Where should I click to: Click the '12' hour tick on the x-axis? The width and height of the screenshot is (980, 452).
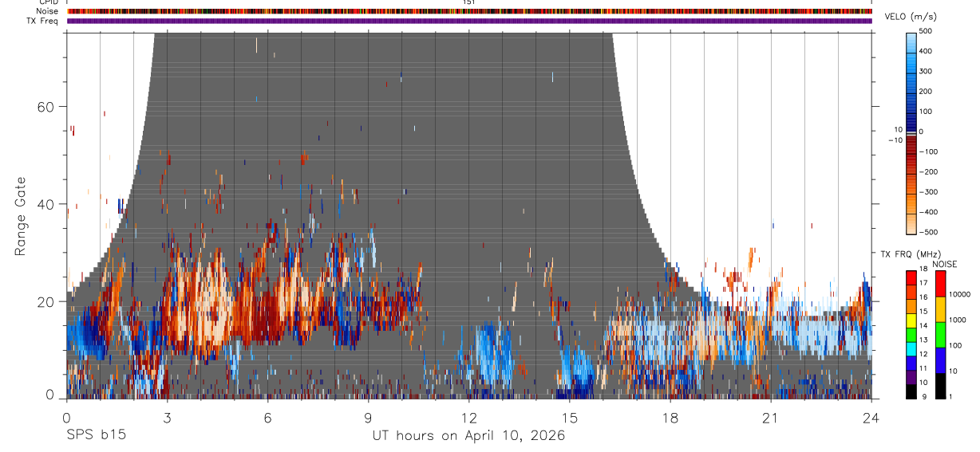(x=469, y=417)
